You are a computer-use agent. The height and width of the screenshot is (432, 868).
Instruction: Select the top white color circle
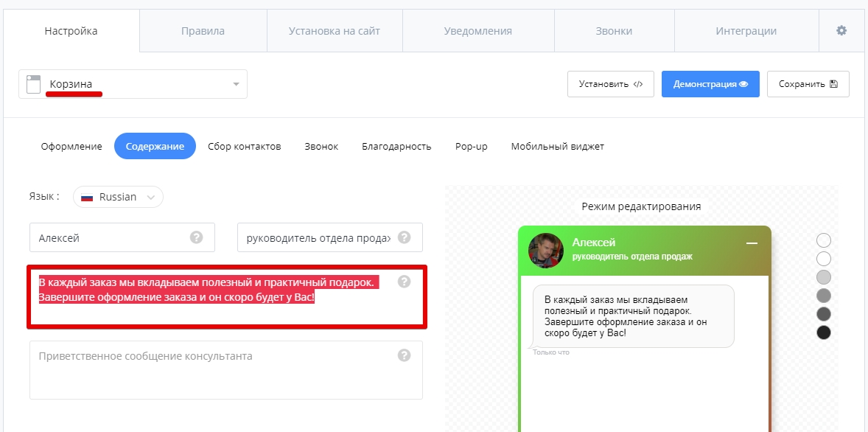[x=824, y=240]
